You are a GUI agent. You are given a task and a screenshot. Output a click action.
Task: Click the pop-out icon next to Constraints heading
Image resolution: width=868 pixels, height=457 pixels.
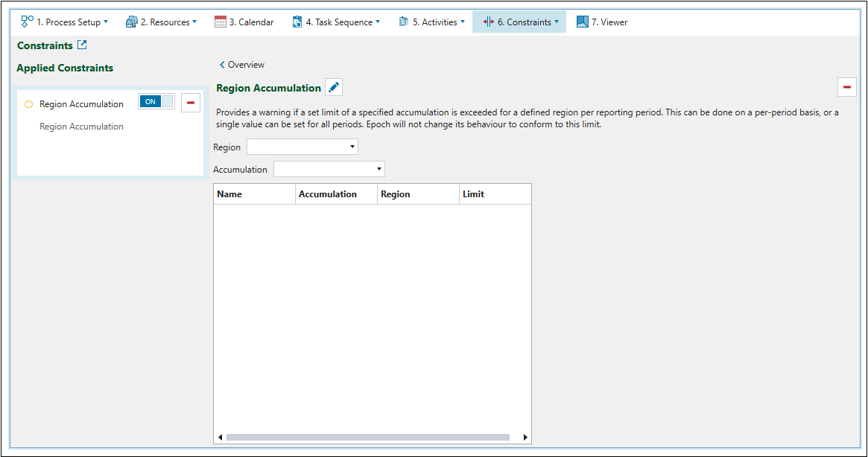click(83, 45)
